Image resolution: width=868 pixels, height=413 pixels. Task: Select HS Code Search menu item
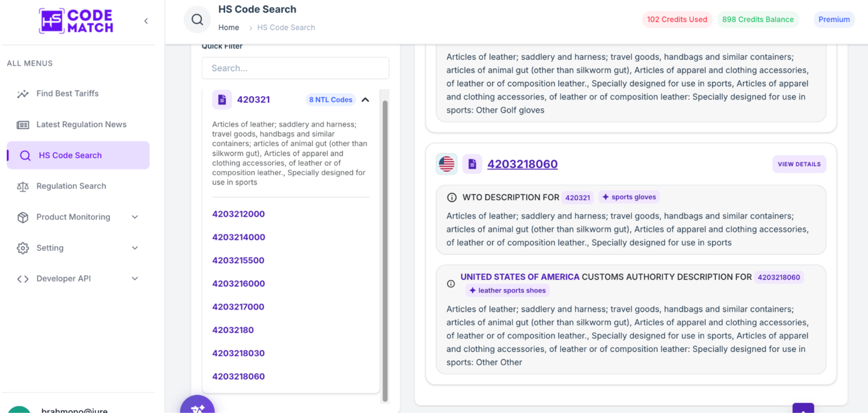pos(78,155)
